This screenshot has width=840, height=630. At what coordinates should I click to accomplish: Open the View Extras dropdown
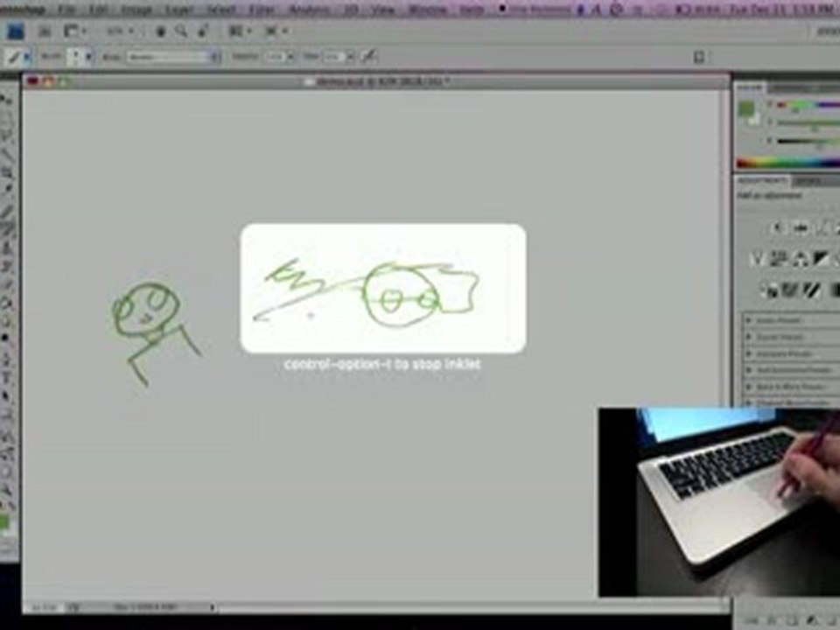click(x=75, y=31)
